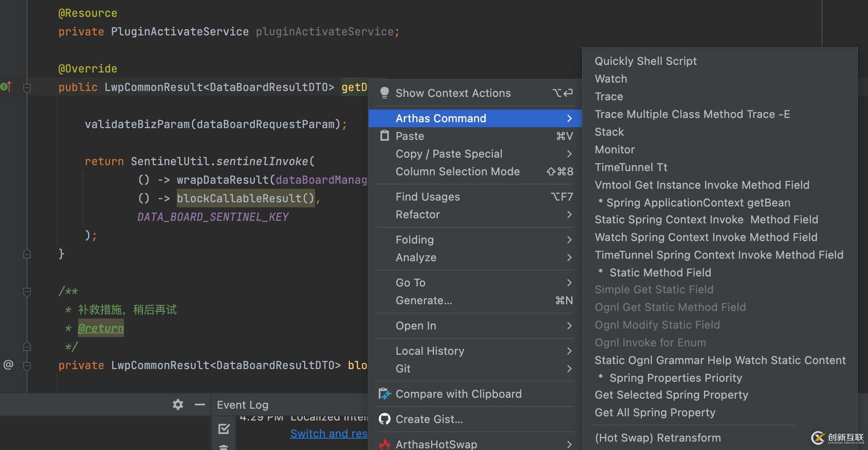This screenshot has width=868, height=450.
Task: Select (Hot Swap) Retransform option
Action: [x=658, y=438]
